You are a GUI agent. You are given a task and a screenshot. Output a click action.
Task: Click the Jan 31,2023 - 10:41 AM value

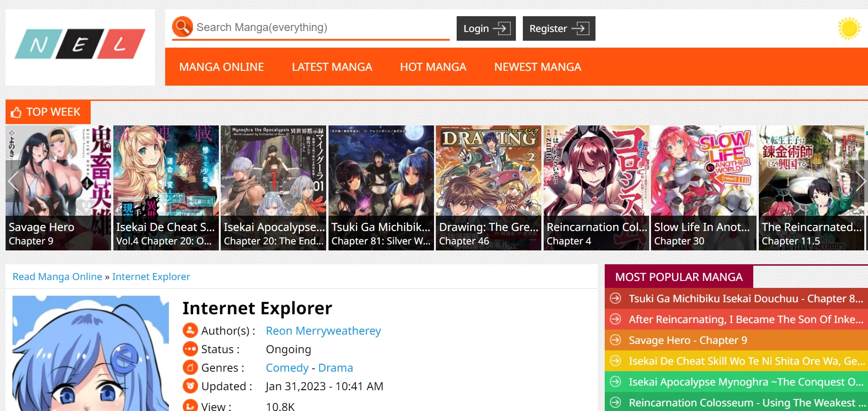(x=324, y=386)
